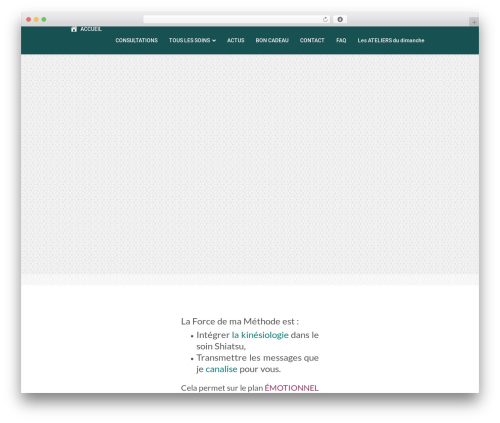Expand the TOUS LES SOINS dropdown arrow
The image size is (500, 423).
(x=214, y=41)
